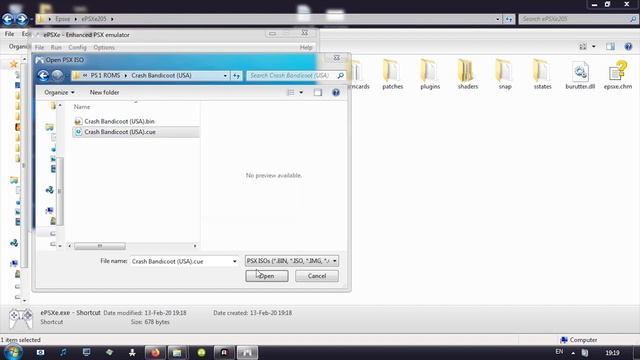Switch to File Explorer on the taskbar
640x360 pixels.
[177, 353]
